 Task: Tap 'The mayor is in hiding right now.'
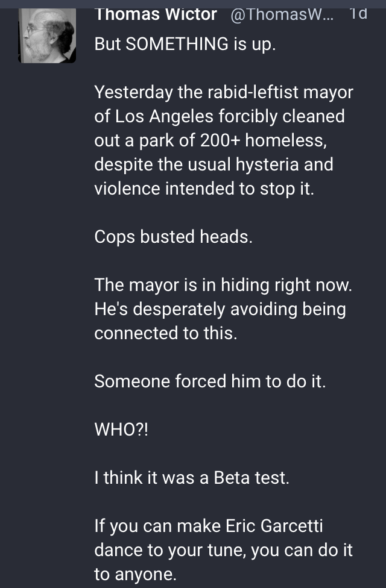point(223,284)
